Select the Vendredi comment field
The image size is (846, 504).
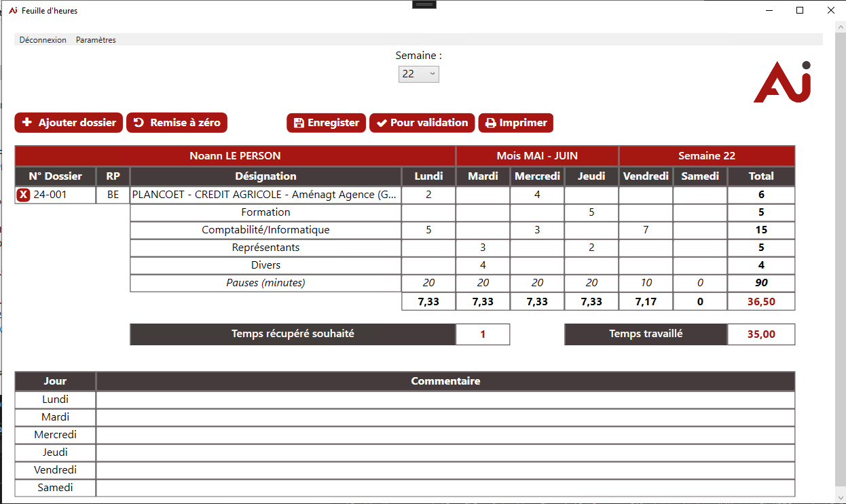(445, 471)
